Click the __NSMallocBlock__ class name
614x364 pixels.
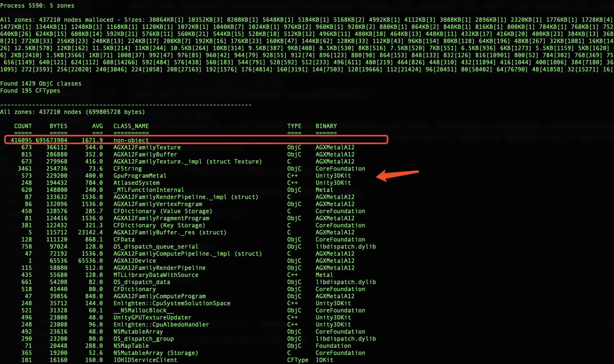click(144, 310)
